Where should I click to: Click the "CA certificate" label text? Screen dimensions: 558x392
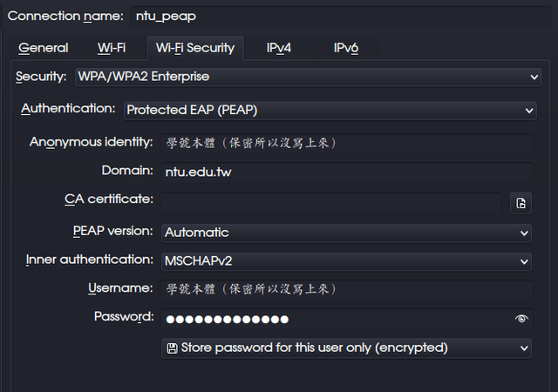[109, 199]
